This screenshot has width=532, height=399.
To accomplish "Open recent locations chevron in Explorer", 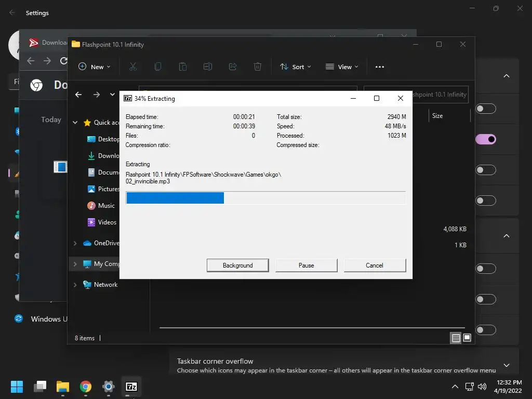I will 112,95.
